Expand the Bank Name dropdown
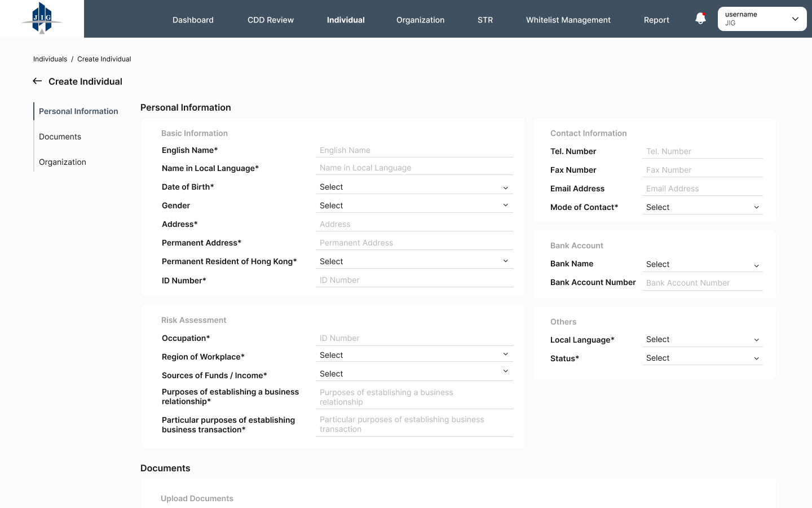Viewport: 812px width, 508px height. [703, 264]
